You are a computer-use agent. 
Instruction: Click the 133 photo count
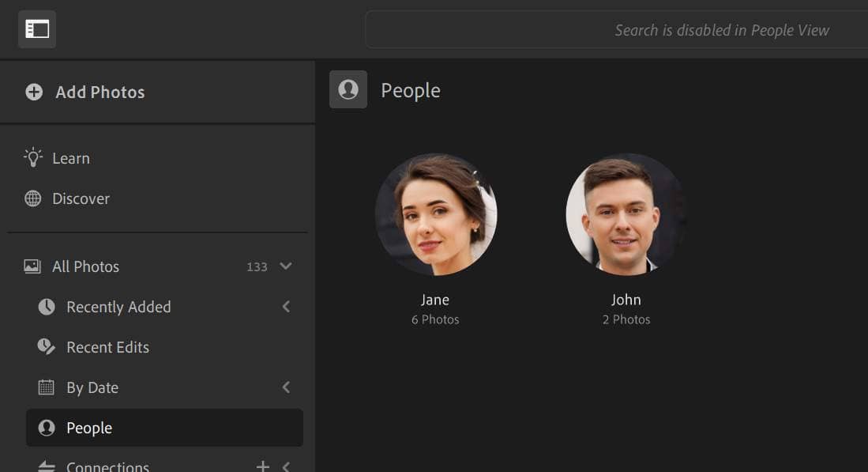257,267
